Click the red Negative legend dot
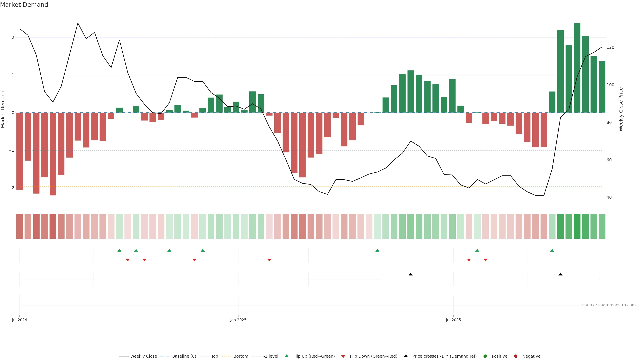 (x=516, y=356)
